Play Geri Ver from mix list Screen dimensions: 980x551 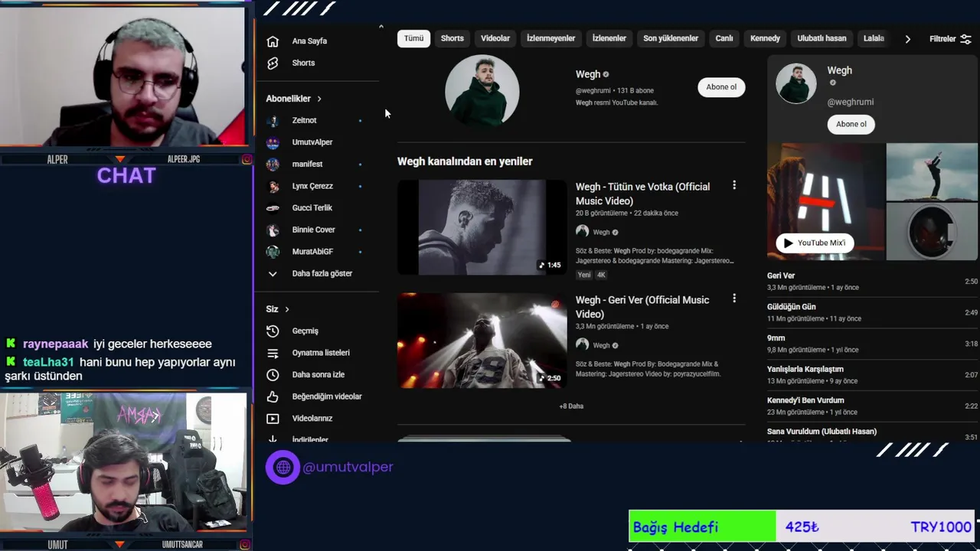pyautogui.click(x=872, y=281)
